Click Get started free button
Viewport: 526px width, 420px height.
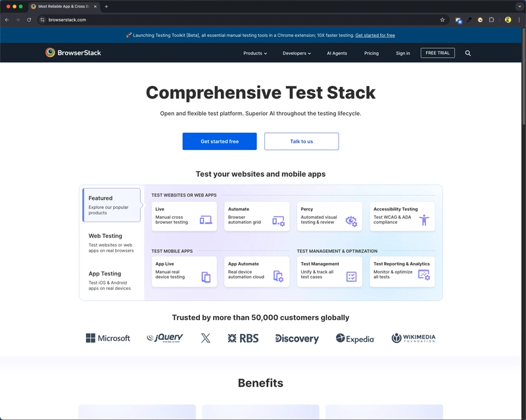pos(220,141)
